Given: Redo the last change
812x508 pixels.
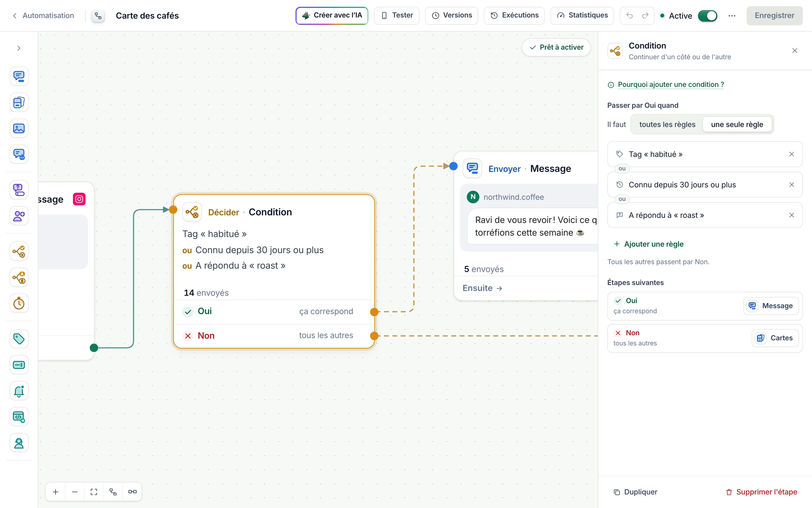Looking at the screenshot, I should pyautogui.click(x=645, y=16).
